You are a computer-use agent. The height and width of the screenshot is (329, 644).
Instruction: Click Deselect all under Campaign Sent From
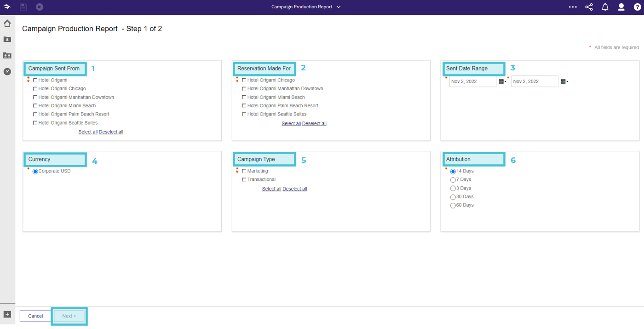coord(111,132)
